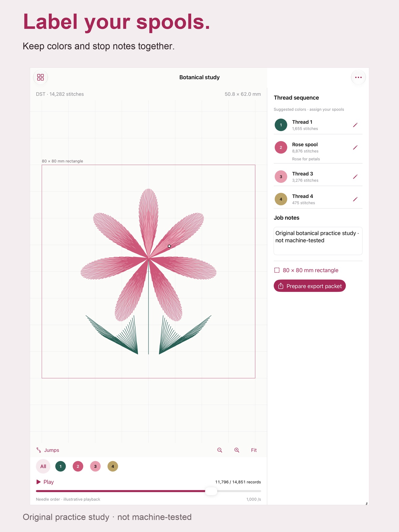Click the DST · 14,282 stitches info
The width and height of the screenshot is (399, 532).
tap(60, 94)
